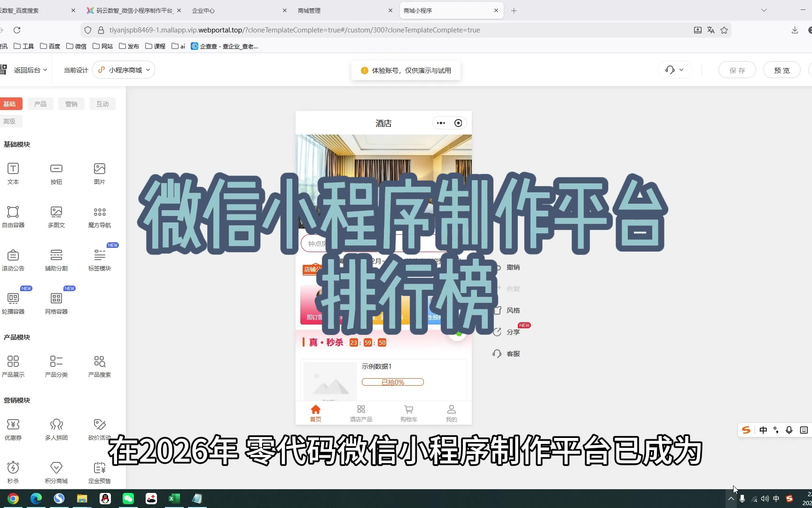Viewport: 812px width, 508px height.
Task: Open 酒店产品 in phone preview nav
Action: pyautogui.click(x=361, y=413)
